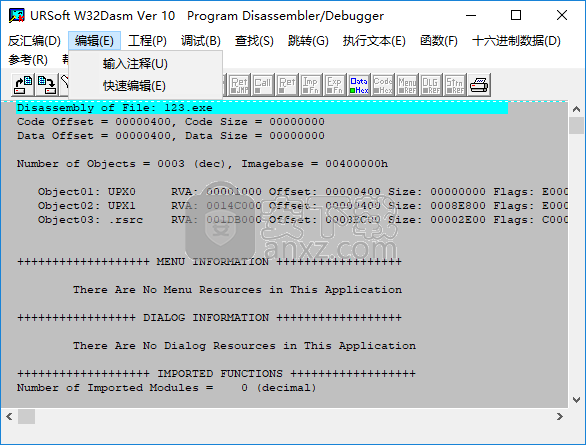Image resolution: width=586 pixels, height=445 pixels.
Task: Close the open 编辑(E) menu
Action: pyautogui.click(x=94, y=40)
